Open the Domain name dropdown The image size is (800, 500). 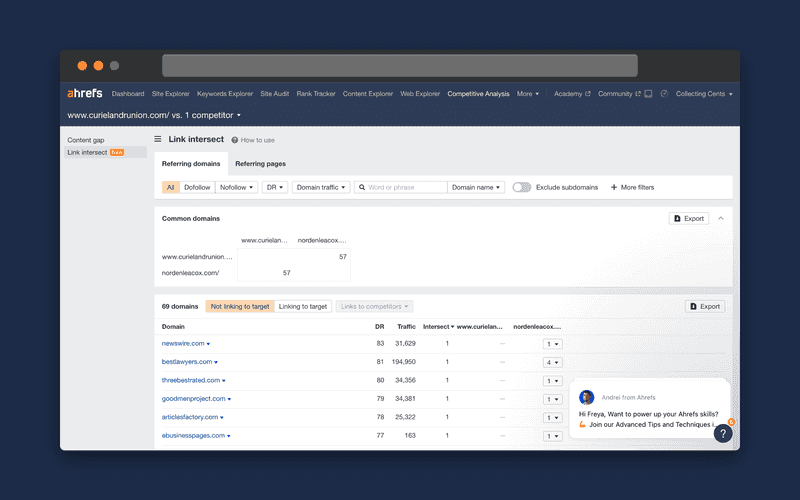coord(476,187)
